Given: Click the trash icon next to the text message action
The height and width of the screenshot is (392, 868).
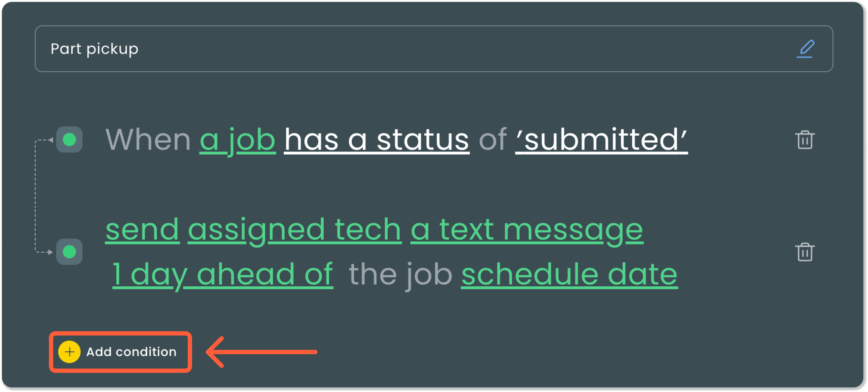Looking at the screenshot, I should pyautogui.click(x=806, y=251).
